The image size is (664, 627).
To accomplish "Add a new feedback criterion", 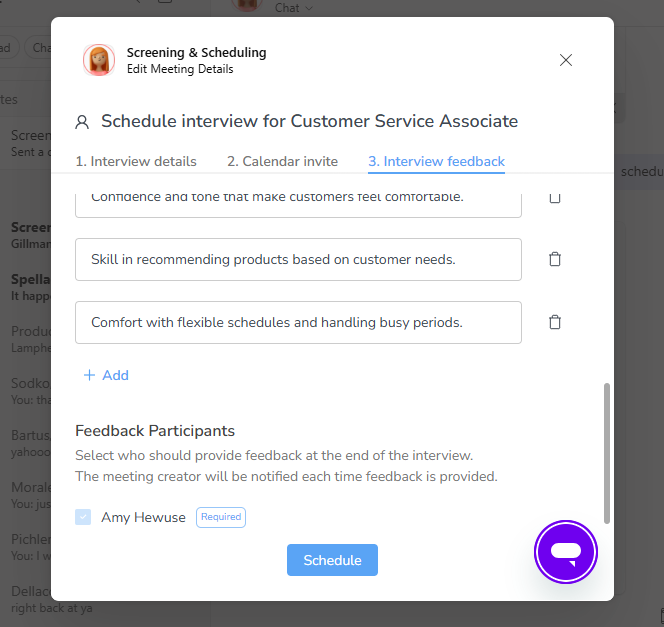I will pos(106,375).
